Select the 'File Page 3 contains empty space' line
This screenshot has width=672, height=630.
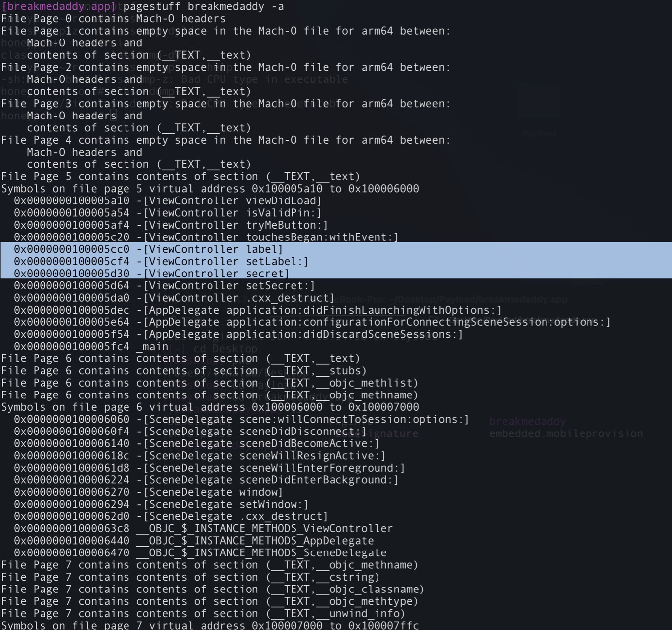pos(226,104)
